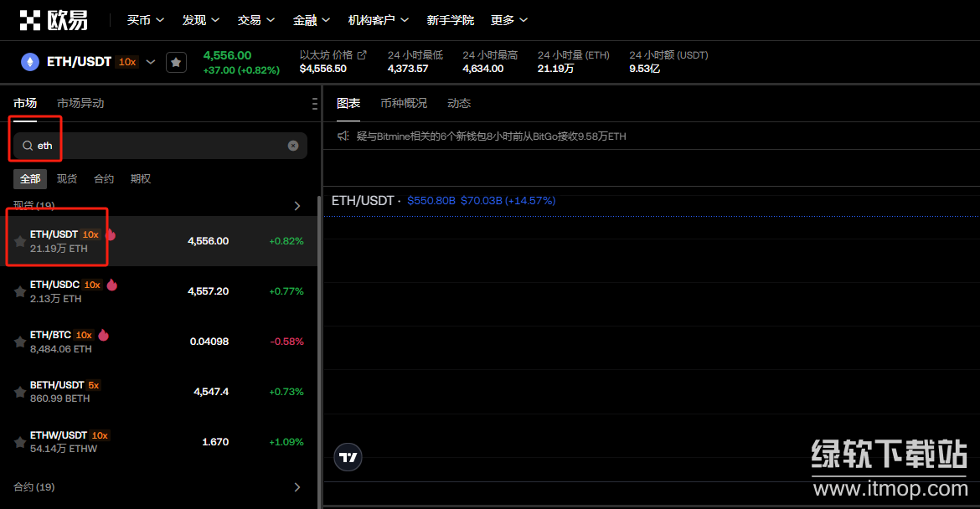This screenshot has height=509, width=980.
Task: Expand the 合约 (19) section arrow
Action: [x=297, y=487]
